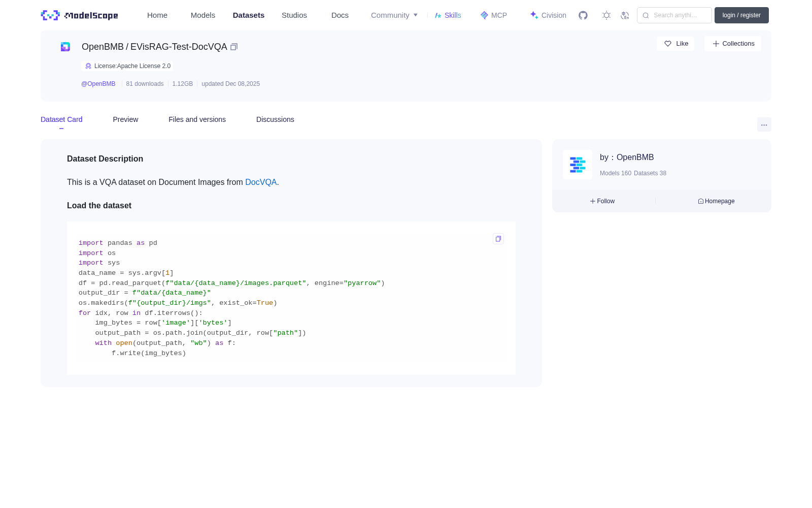
Task: Copy the dataset name icon
Action: pyautogui.click(x=234, y=47)
